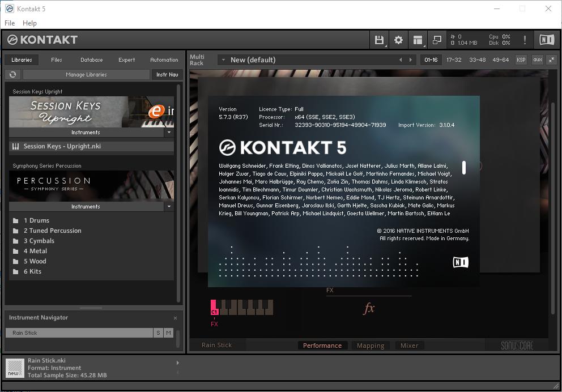This screenshot has height=392, width=562.
Task: Click the exclamation panic button
Action: (525, 40)
